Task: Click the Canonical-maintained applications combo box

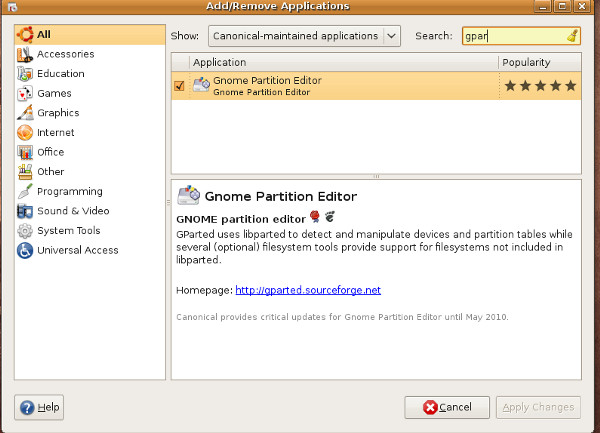Action: [304, 36]
